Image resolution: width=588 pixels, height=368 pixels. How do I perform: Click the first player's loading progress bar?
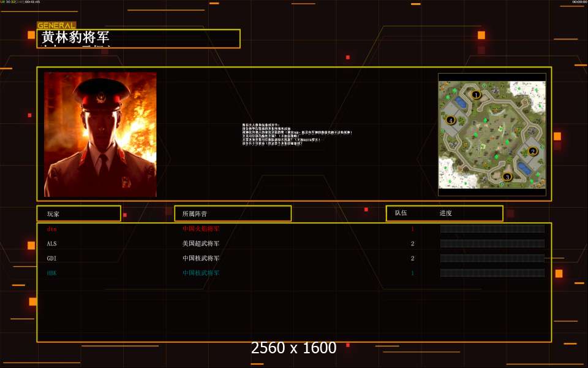pos(492,229)
